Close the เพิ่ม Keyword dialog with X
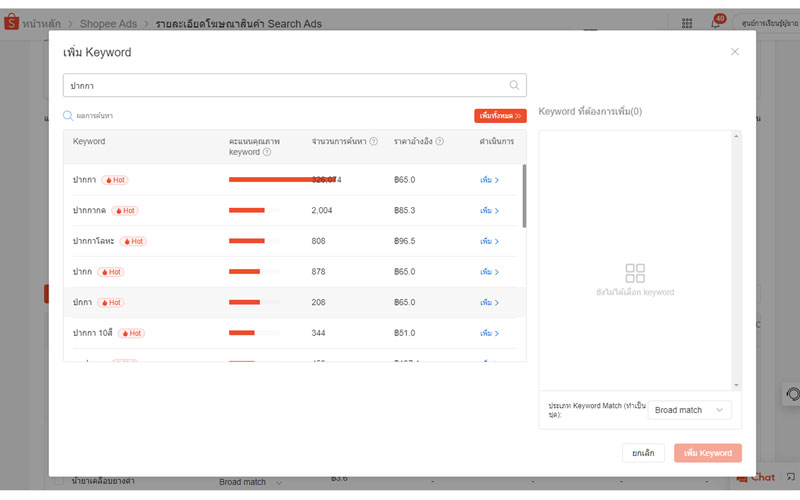This screenshot has width=800, height=500. pos(735,51)
